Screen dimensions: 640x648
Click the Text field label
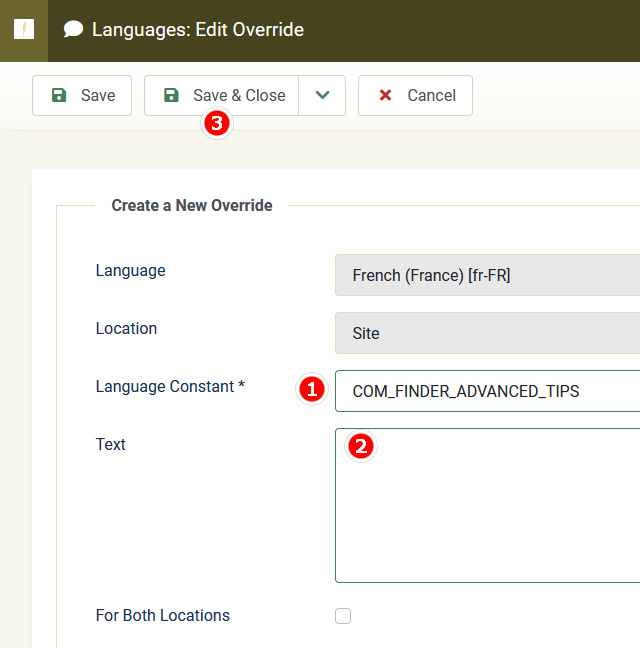click(110, 444)
